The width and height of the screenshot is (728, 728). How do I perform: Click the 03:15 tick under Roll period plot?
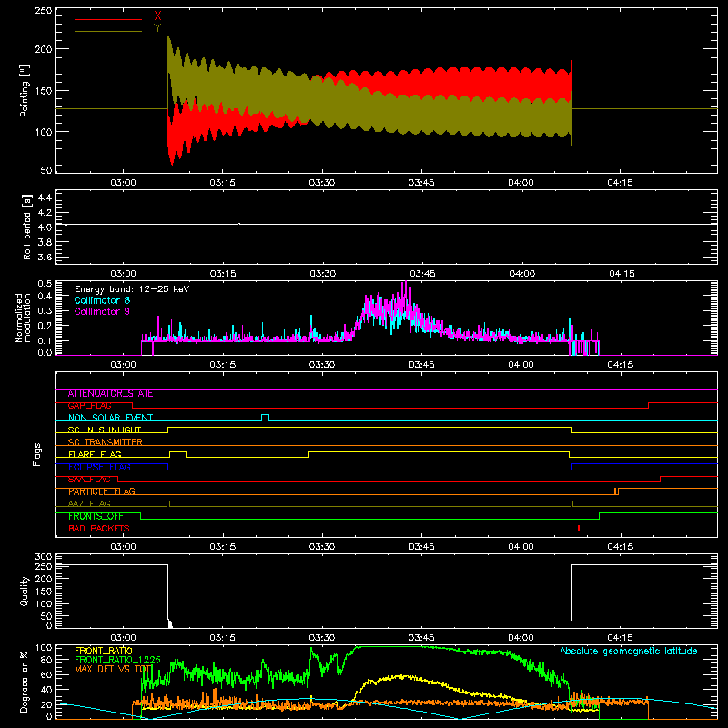[222, 274]
